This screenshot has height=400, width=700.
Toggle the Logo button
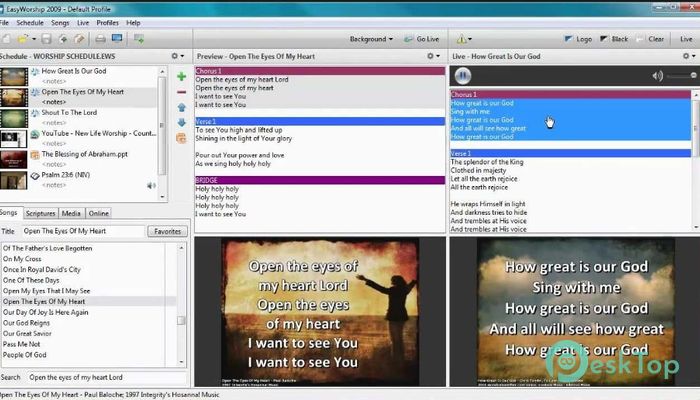[x=579, y=39]
